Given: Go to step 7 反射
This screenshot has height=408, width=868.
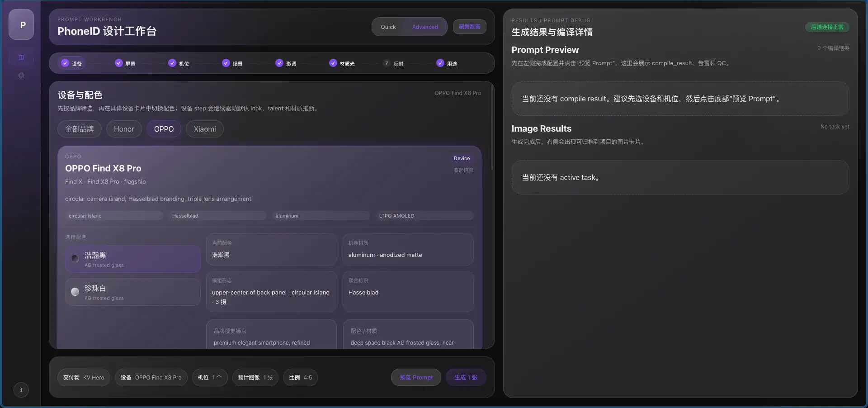Looking at the screenshot, I should click(393, 63).
